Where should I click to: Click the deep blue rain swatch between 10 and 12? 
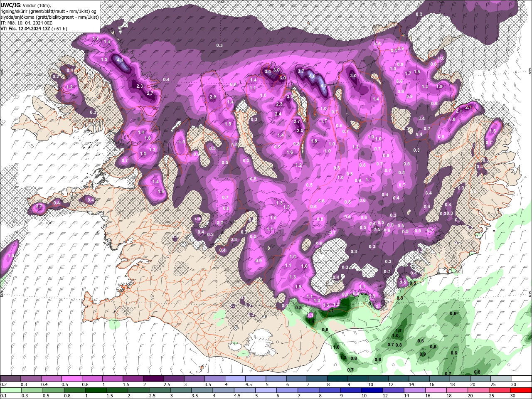pyautogui.click(x=372, y=390)
